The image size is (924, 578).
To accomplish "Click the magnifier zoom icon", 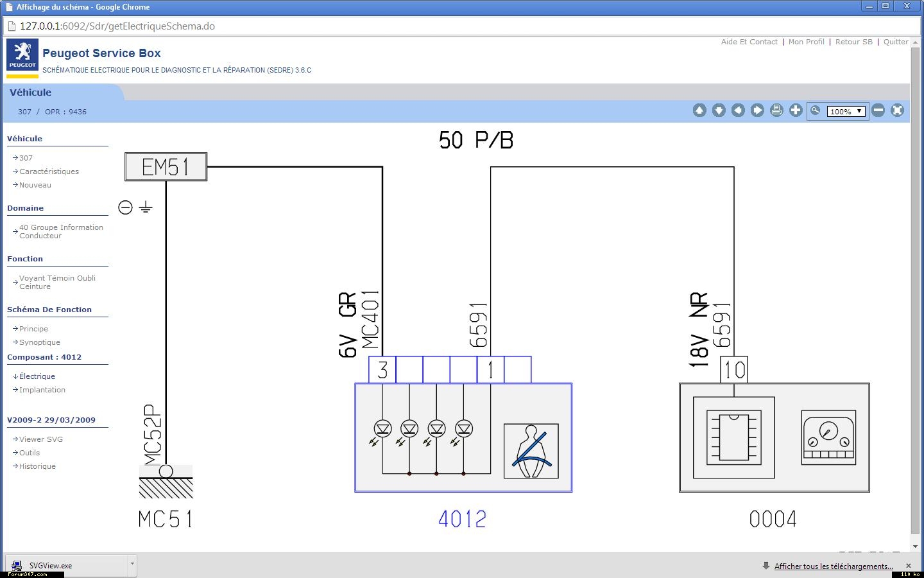I will (816, 110).
